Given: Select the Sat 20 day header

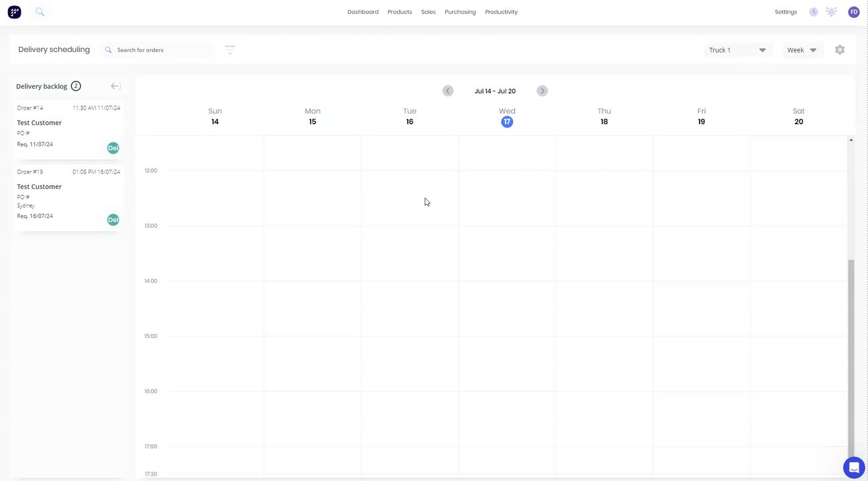Looking at the screenshot, I should click(798, 116).
